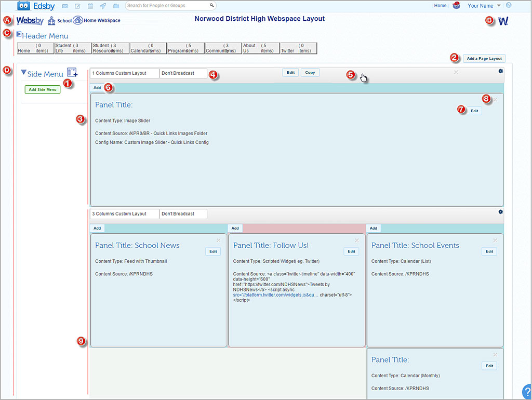Edit the Calendar (Monthly) panel
This screenshot has height=400, width=532.
tap(489, 366)
